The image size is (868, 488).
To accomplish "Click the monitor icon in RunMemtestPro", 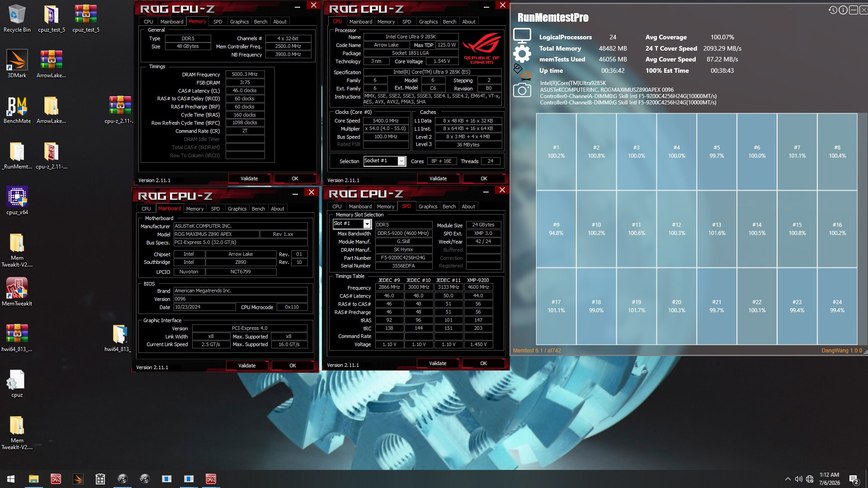I will [522, 36].
